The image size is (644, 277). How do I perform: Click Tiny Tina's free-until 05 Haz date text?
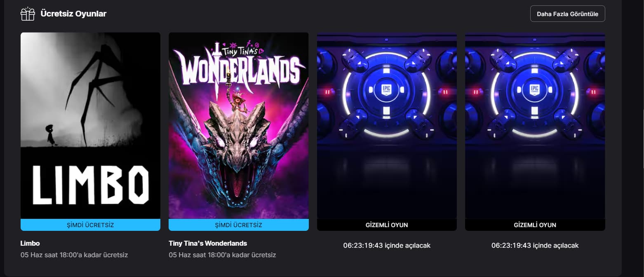coord(223,255)
